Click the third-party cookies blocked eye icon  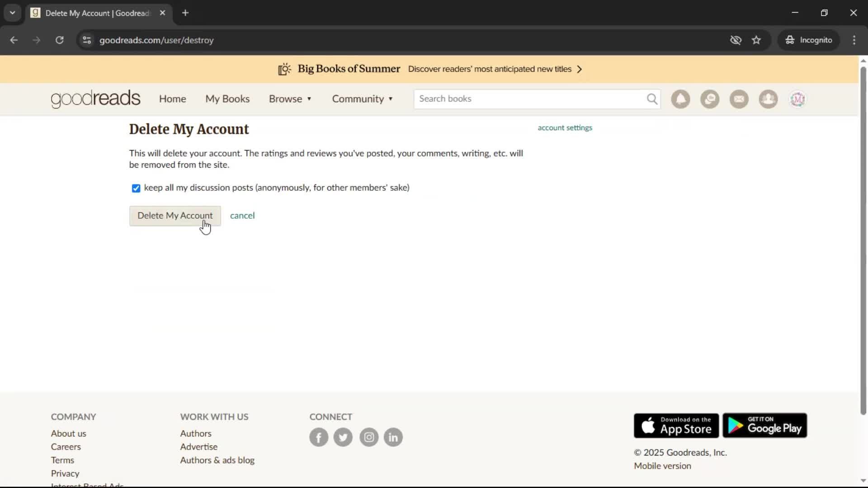736,40
